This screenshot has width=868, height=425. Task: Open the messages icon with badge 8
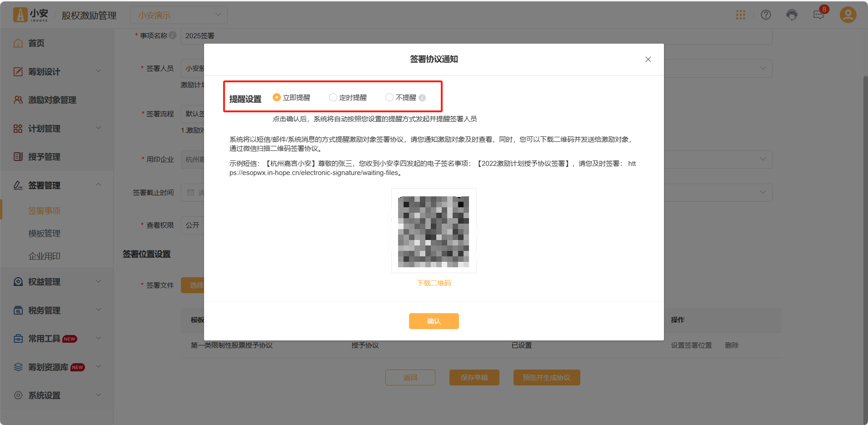[818, 15]
